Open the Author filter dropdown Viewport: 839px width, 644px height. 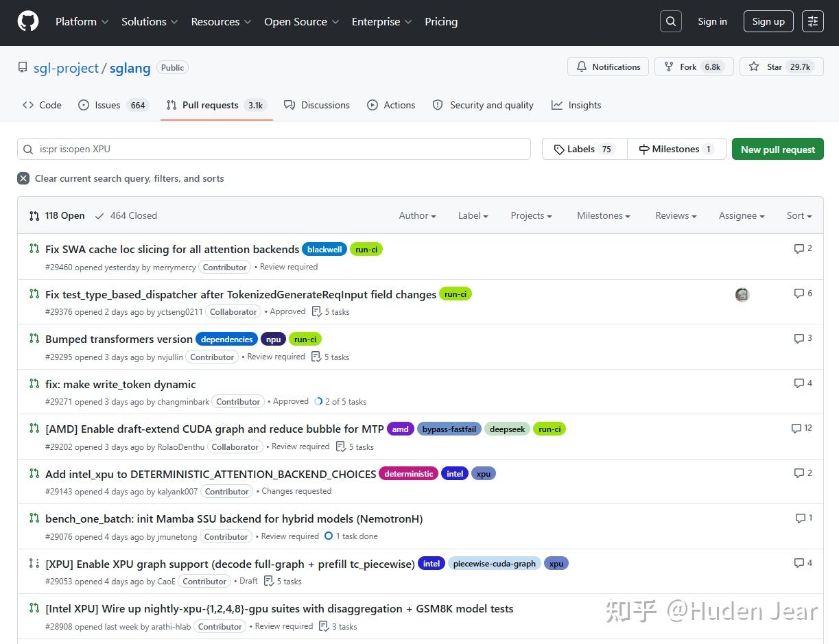(417, 215)
